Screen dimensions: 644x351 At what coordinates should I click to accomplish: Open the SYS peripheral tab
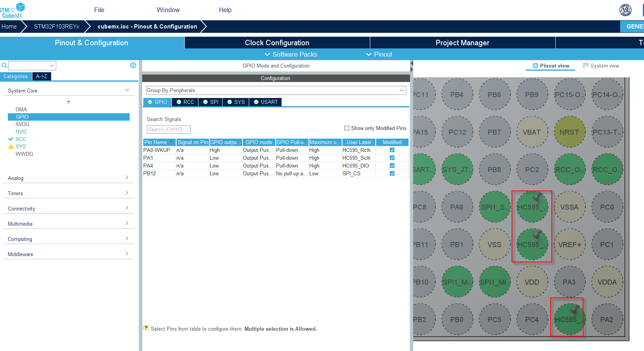point(236,102)
